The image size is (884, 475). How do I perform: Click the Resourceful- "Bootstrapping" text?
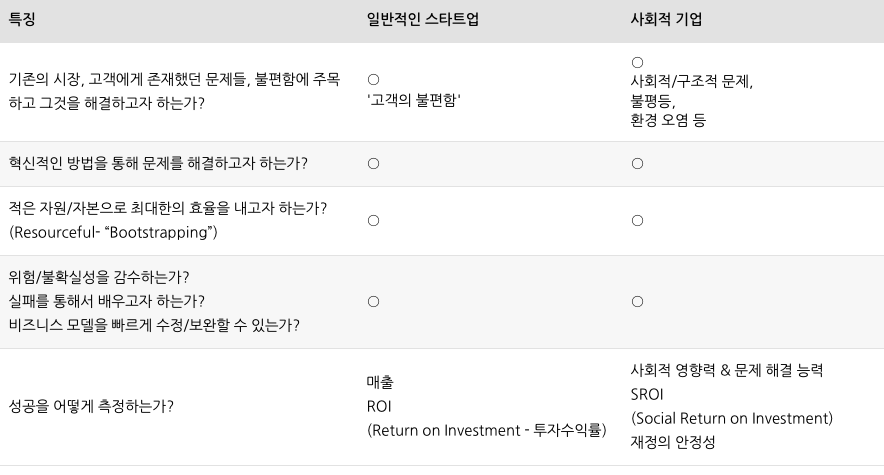coord(113,232)
